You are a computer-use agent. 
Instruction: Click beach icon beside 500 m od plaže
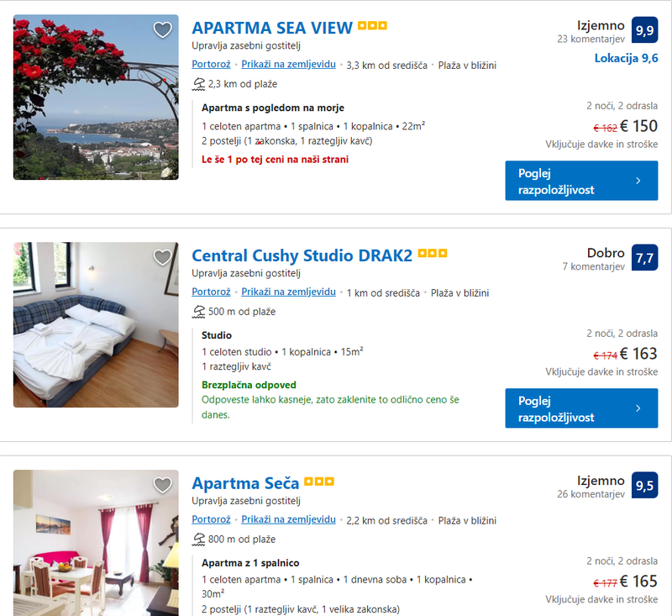[198, 312]
